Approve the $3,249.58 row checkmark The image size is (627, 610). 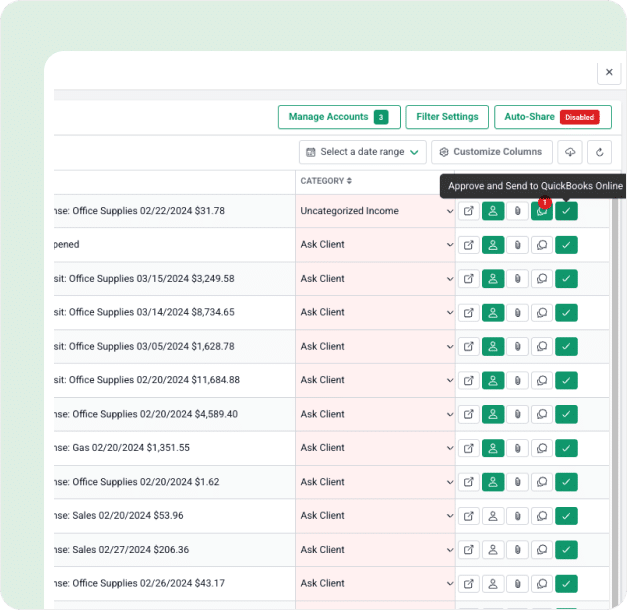coord(566,279)
